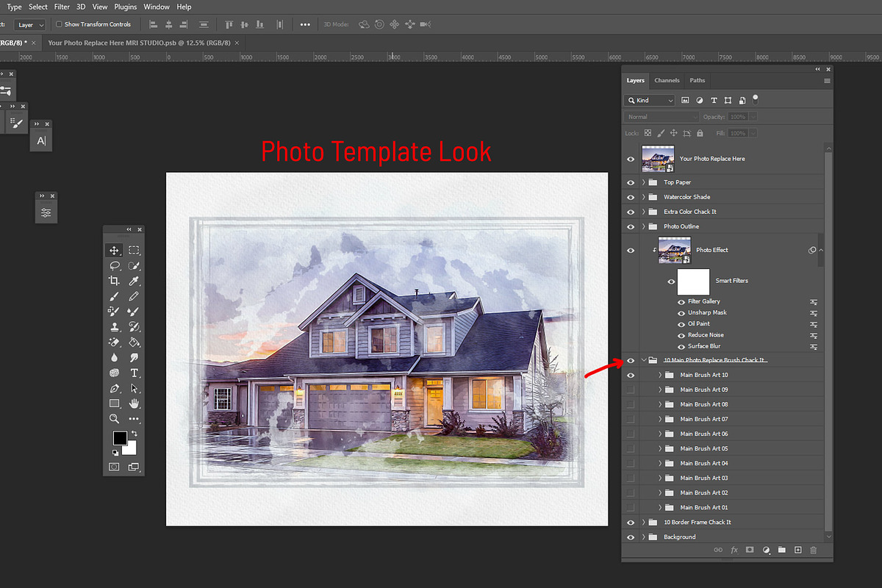882x588 pixels.
Task: Hide the Watercolor Shade group
Action: coord(631,197)
